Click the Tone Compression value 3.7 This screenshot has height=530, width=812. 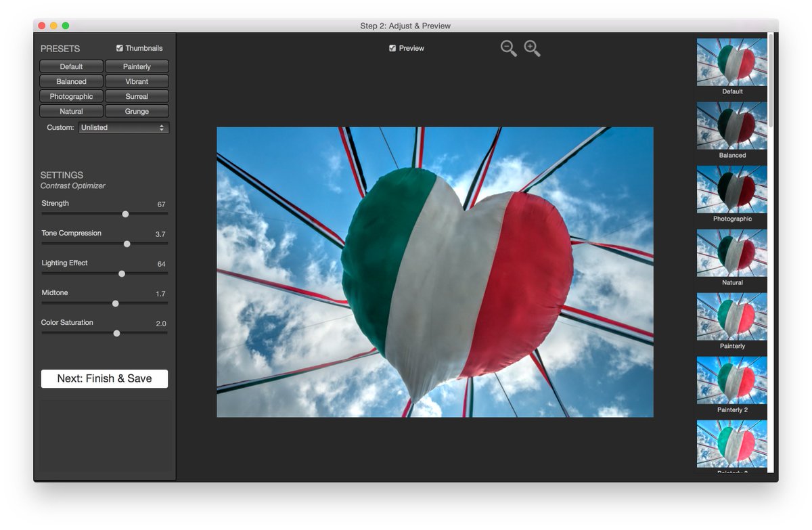[x=160, y=234]
